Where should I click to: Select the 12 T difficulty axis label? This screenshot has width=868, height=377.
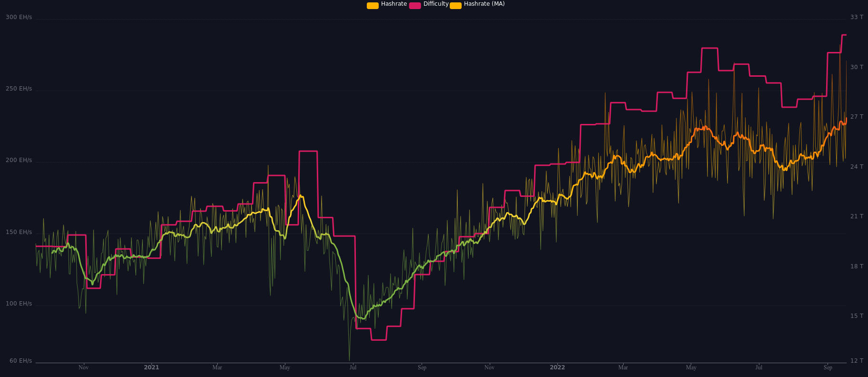click(x=857, y=361)
